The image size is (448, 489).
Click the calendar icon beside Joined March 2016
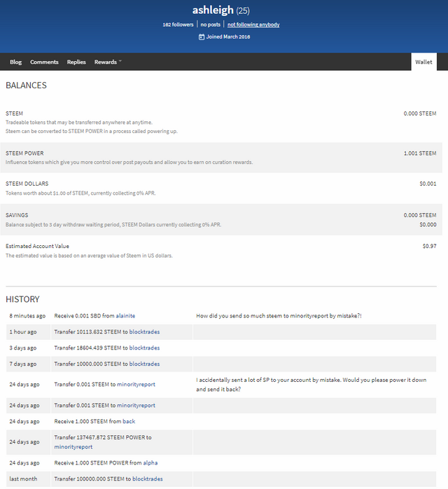point(202,37)
